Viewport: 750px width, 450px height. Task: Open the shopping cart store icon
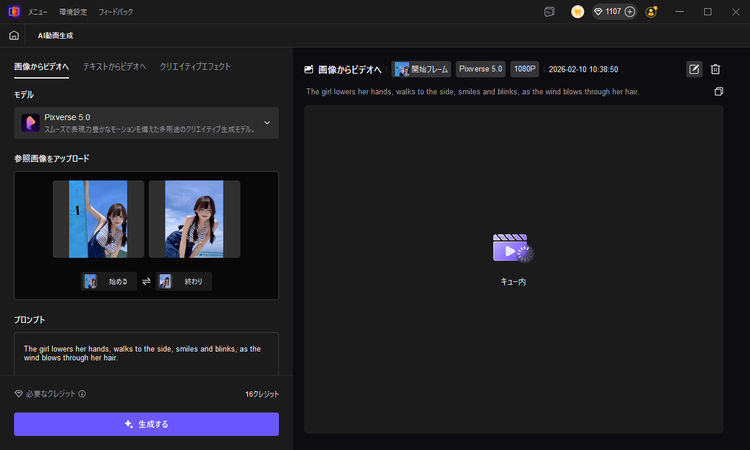coord(577,12)
